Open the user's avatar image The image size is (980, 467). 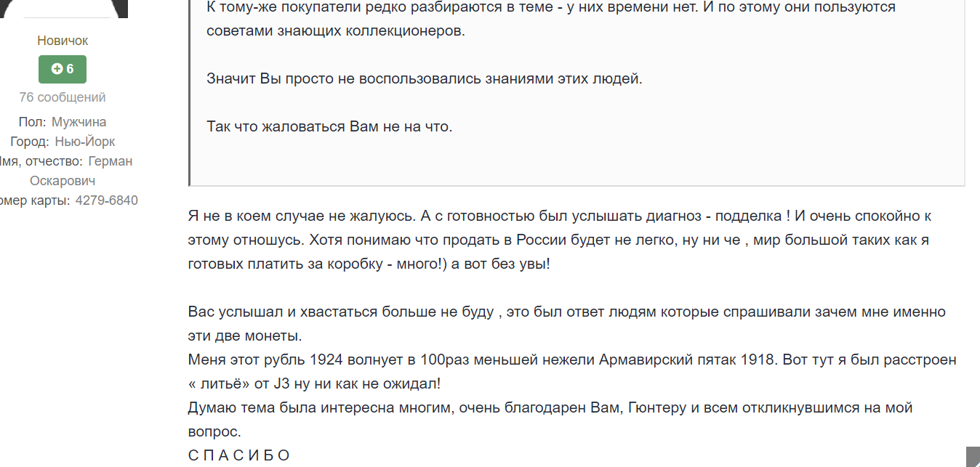(63, 9)
